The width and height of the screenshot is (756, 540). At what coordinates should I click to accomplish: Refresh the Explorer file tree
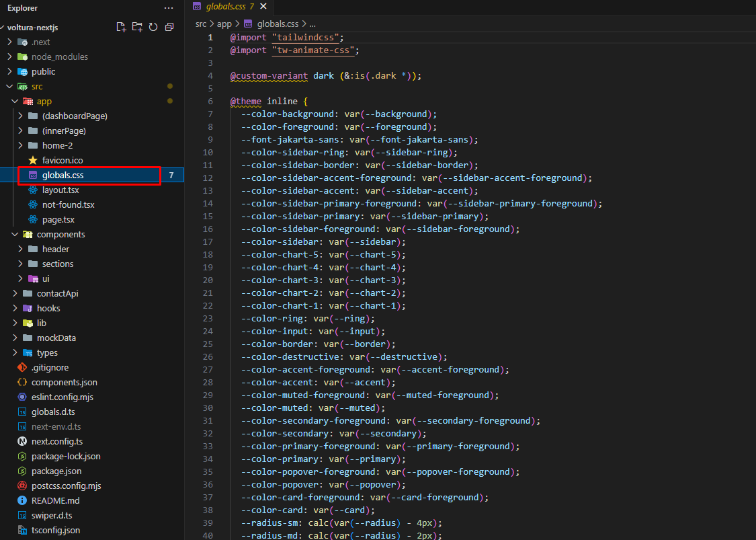(x=153, y=27)
